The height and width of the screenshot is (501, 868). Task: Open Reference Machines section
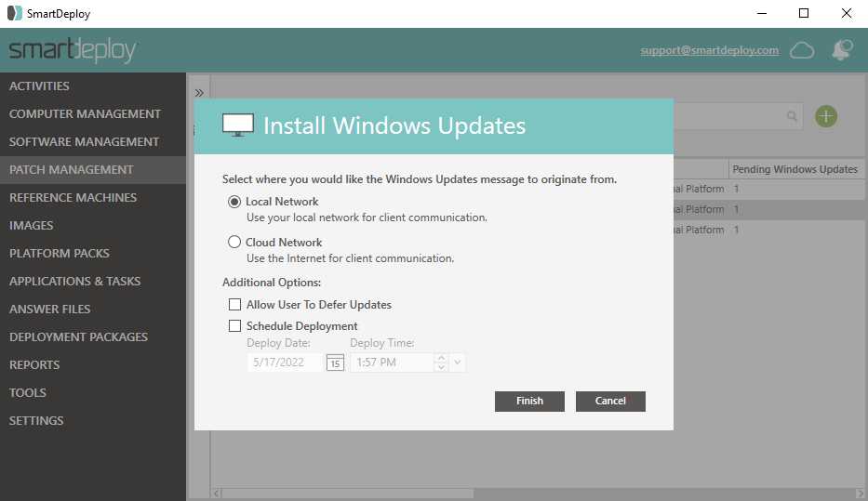click(x=73, y=197)
